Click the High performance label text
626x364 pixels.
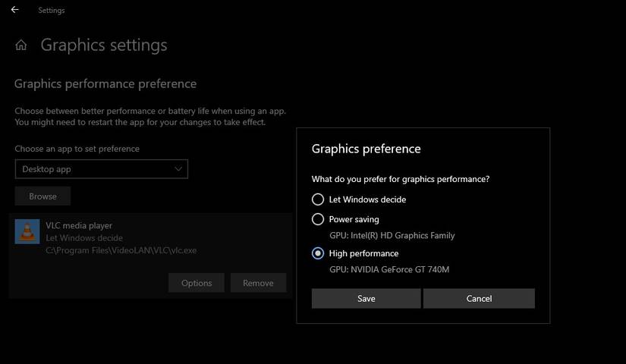pos(363,253)
